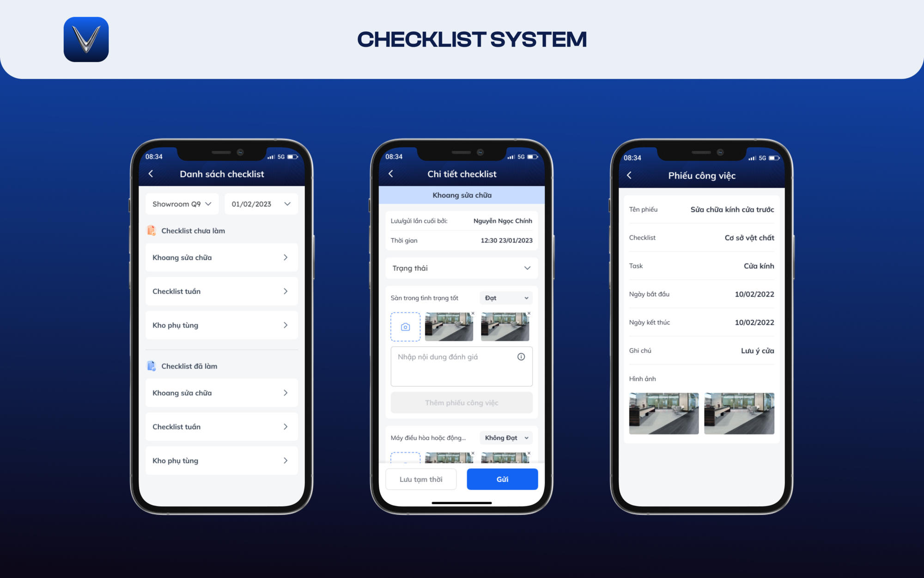The height and width of the screenshot is (578, 924).
Task: Click Gửi button to submit checklist
Action: coord(502,479)
